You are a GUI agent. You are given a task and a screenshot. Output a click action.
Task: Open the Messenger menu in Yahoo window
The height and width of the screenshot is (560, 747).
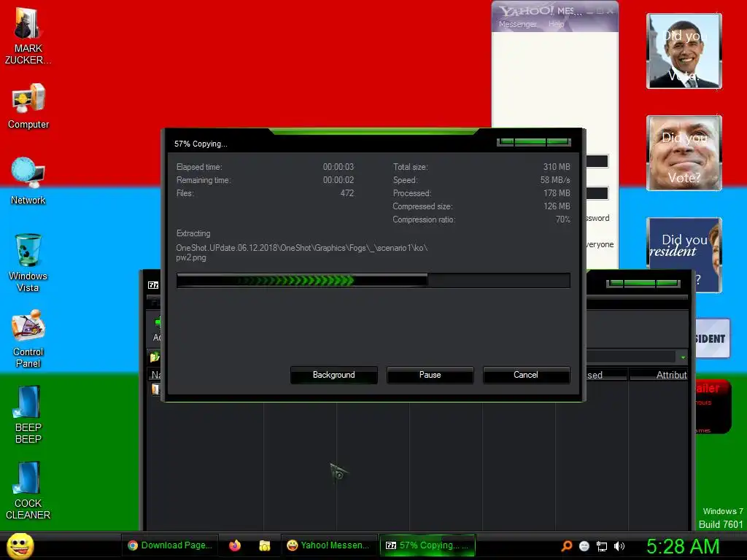tap(517, 24)
